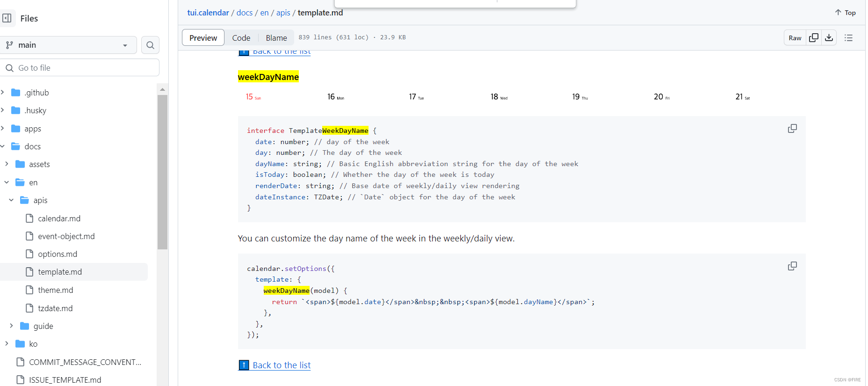Screen dimensions: 868x386
Task: Switch to the Blame tab
Action: 276,38
